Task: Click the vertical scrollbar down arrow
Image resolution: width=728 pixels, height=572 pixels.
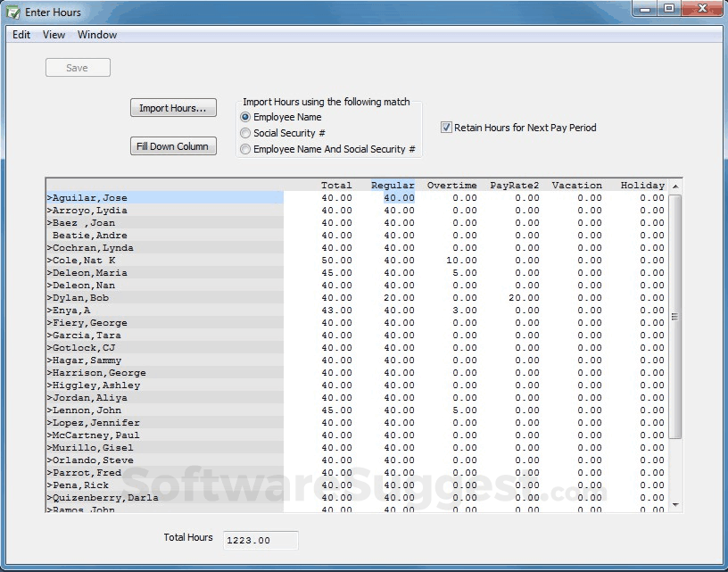Action: [x=674, y=506]
